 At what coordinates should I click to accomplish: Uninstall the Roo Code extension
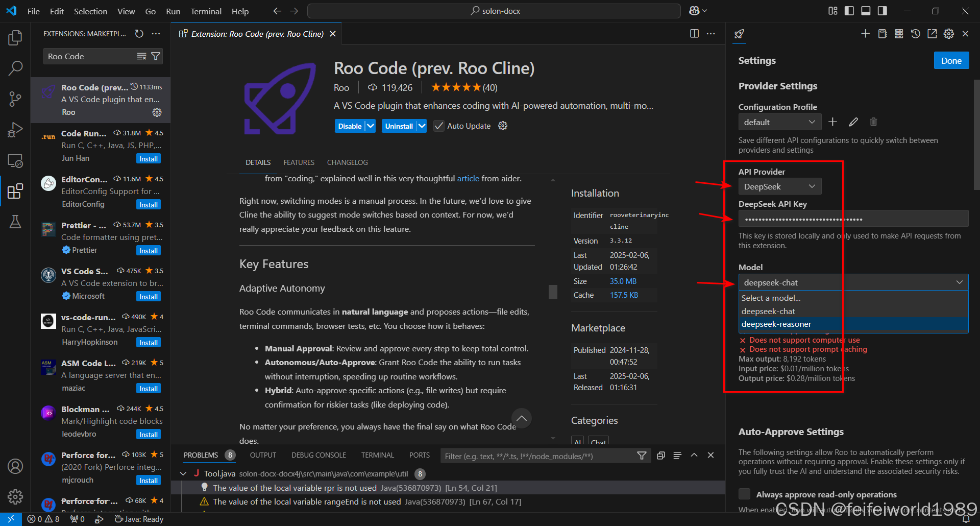399,126
